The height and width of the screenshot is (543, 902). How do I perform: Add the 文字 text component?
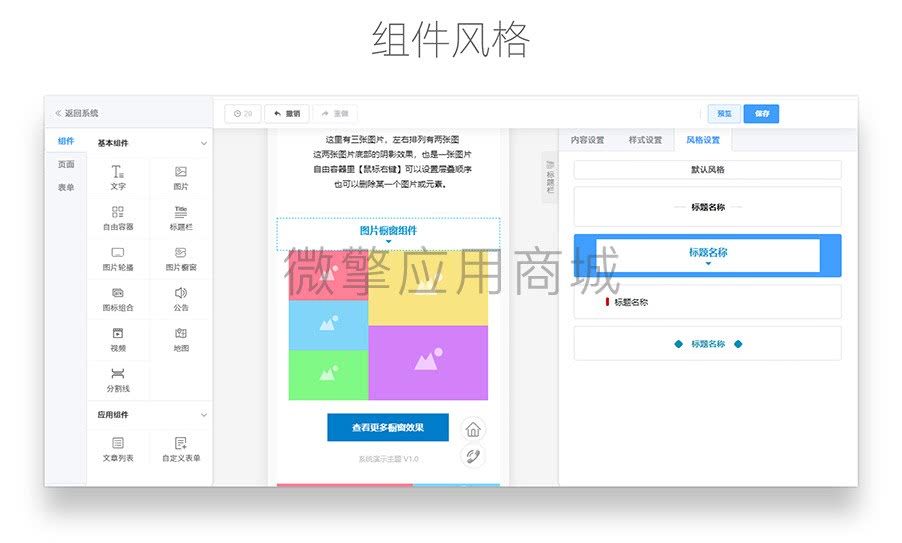(118, 177)
